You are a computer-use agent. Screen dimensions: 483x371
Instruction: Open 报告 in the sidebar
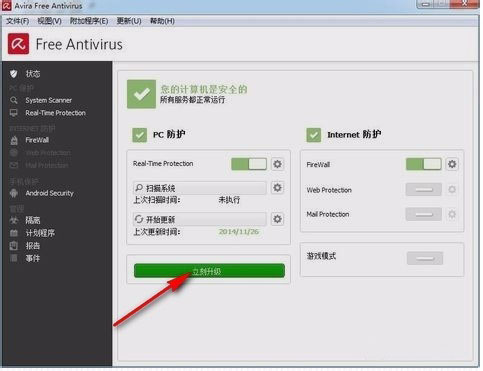pyautogui.click(x=33, y=246)
